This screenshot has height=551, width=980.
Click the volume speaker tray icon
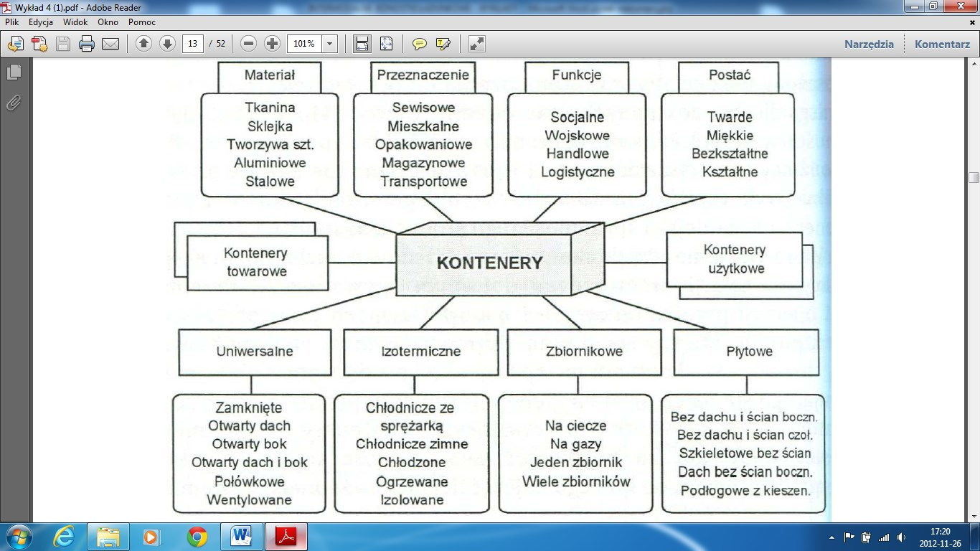coord(901,537)
